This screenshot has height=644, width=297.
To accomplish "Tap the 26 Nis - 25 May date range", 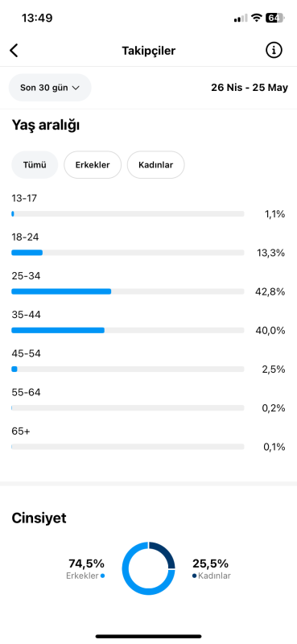I will [x=250, y=88].
